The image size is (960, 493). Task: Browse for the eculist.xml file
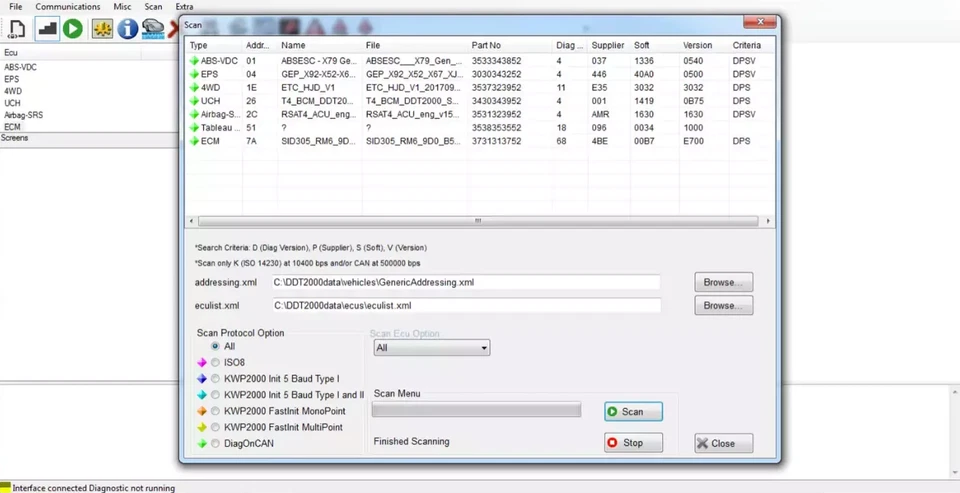[724, 305]
